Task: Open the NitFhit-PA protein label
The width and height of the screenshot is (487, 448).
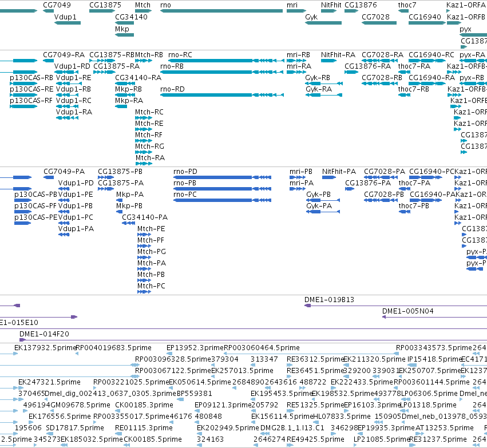Action: (x=339, y=172)
